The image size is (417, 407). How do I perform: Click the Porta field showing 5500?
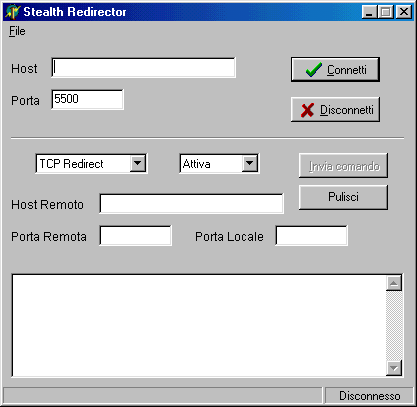(87, 99)
